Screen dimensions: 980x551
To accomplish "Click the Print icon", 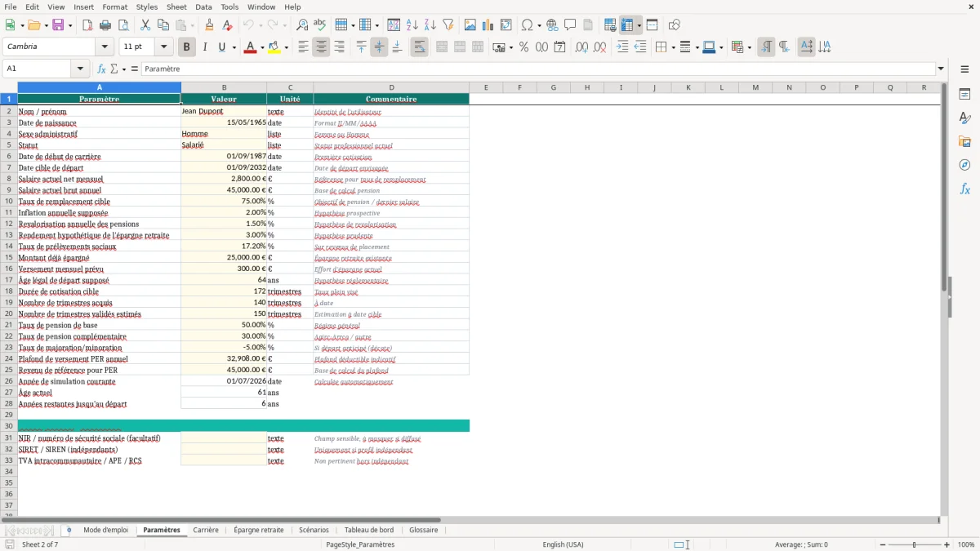I will (x=105, y=25).
